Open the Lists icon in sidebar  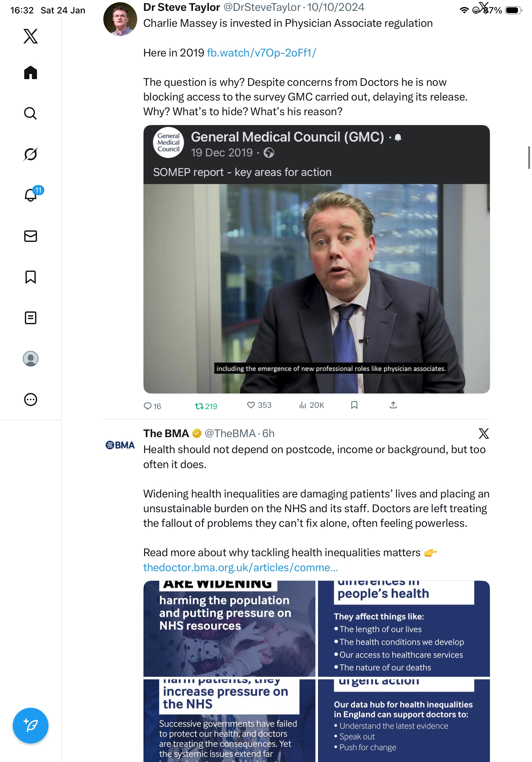click(x=31, y=317)
